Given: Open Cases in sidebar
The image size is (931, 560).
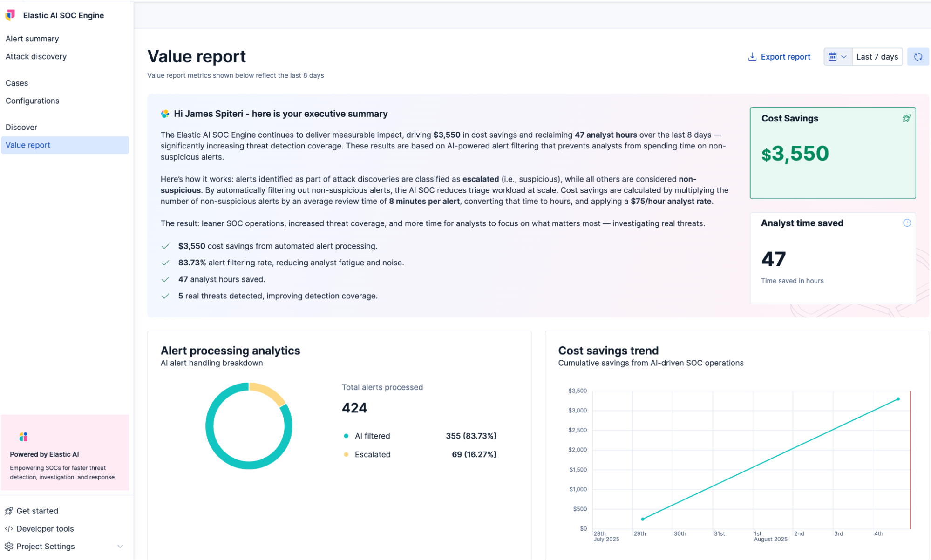Looking at the screenshot, I should point(17,83).
